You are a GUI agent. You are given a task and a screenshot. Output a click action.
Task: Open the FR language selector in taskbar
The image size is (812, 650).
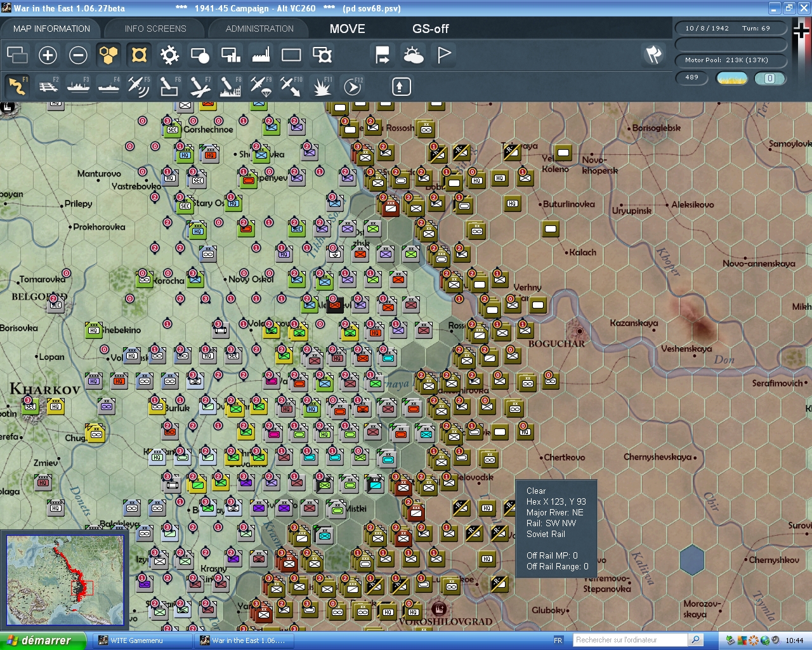point(560,640)
